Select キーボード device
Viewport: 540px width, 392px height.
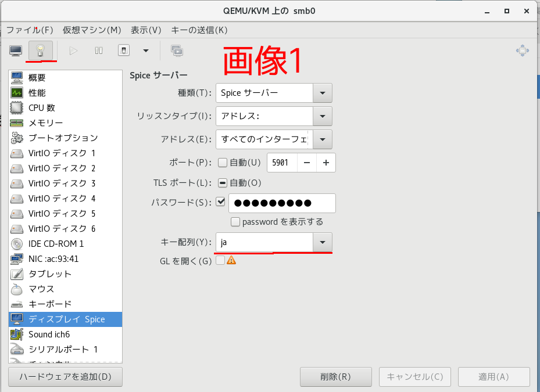click(66, 304)
